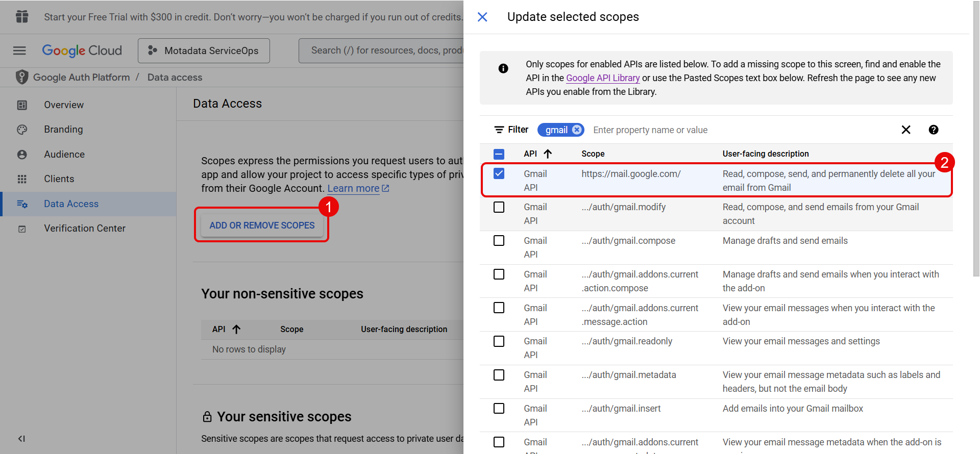Close the Update selected scopes panel
980x454 pixels.
tap(482, 17)
